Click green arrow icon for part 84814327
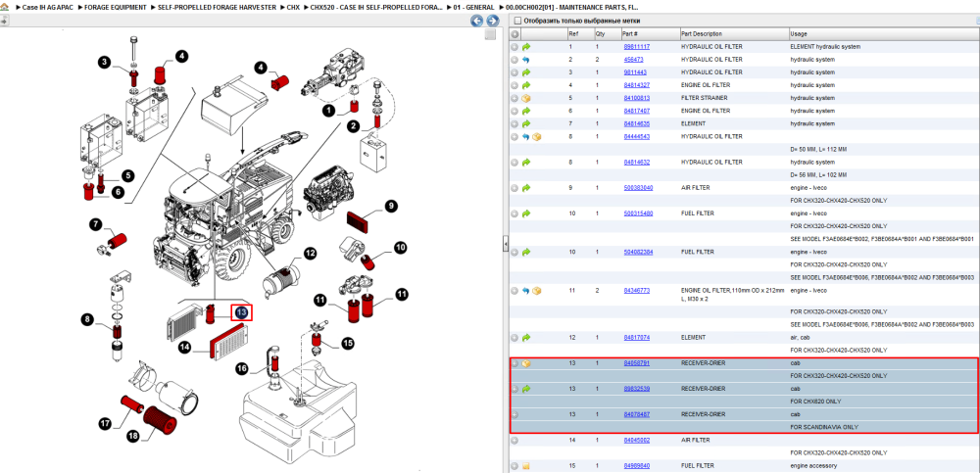The height and width of the screenshot is (473, 980). click(526, 85)
